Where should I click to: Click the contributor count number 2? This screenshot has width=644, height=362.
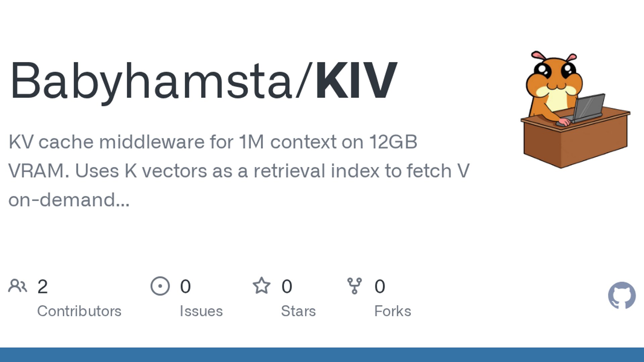43,287
